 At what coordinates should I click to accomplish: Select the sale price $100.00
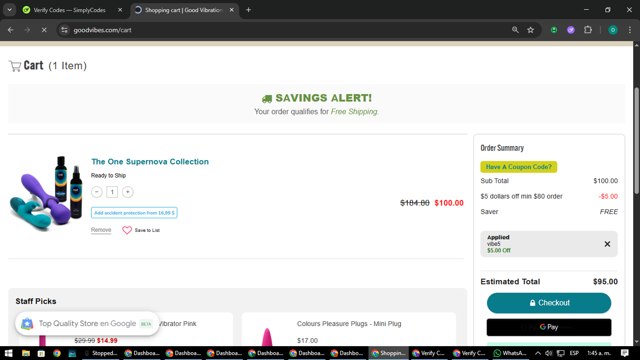click(x=449, y=203)
